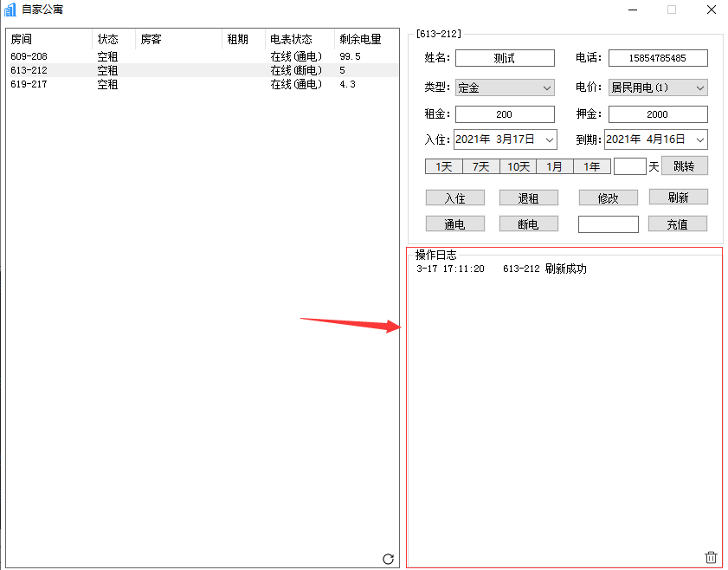The height and width of the screenshot is (570, 728).
Task: Sort by the 状态 column header
Action: coord(113,39)
